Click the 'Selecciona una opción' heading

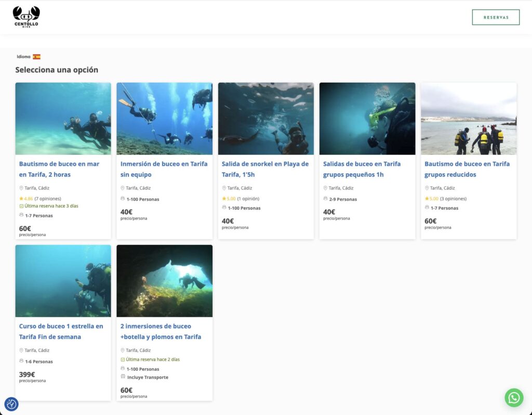pyautogui.click(x=57, y=70)
